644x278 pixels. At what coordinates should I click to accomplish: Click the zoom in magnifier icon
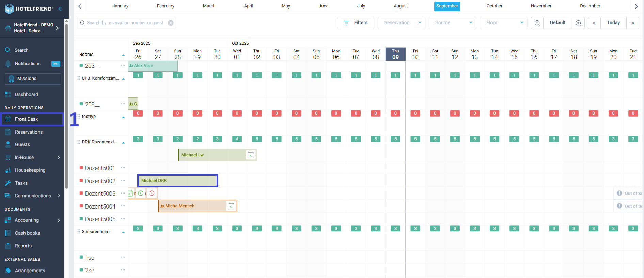578,23
